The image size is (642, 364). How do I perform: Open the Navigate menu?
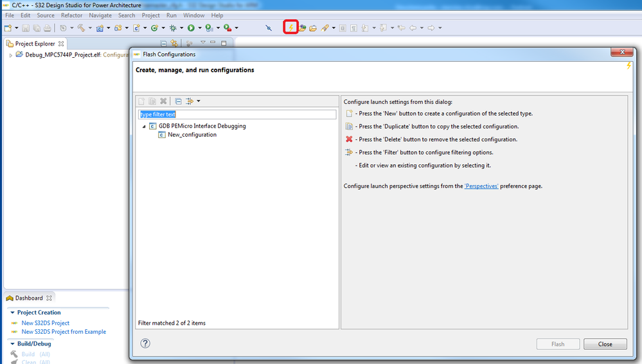pos(100,15)
